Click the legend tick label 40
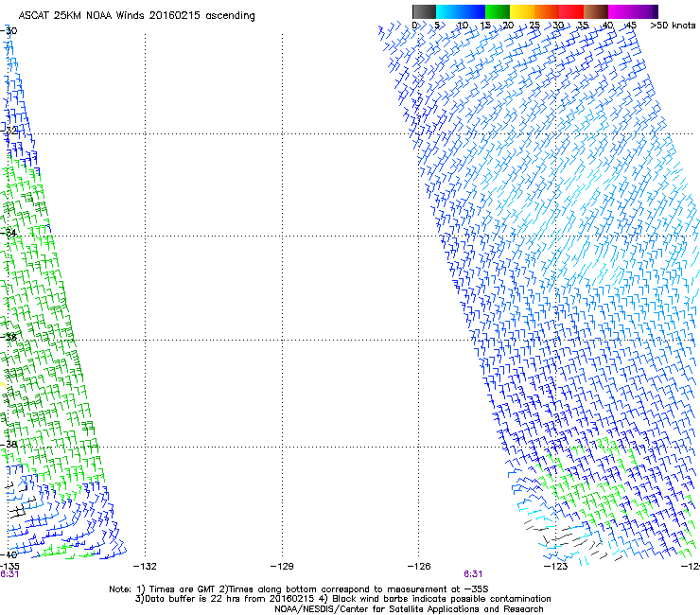The image size is (700, 615). pos(608,26)
